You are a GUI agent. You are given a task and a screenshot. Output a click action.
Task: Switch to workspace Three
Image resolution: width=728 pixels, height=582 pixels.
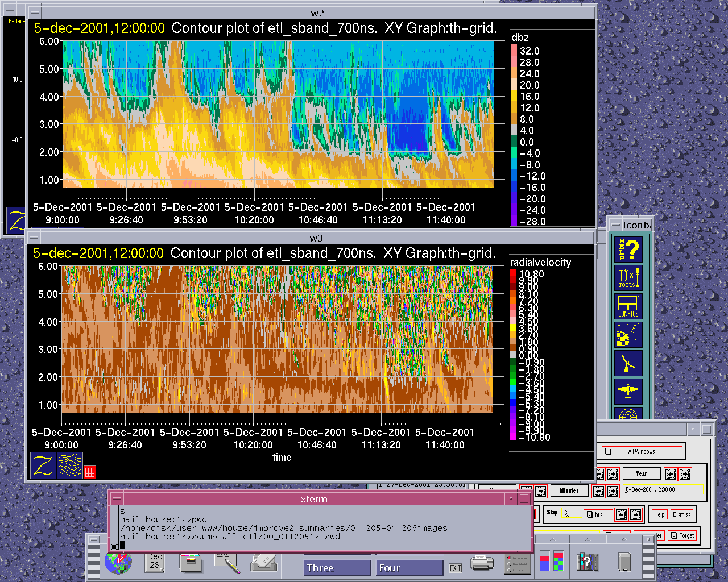coord(337,568)
